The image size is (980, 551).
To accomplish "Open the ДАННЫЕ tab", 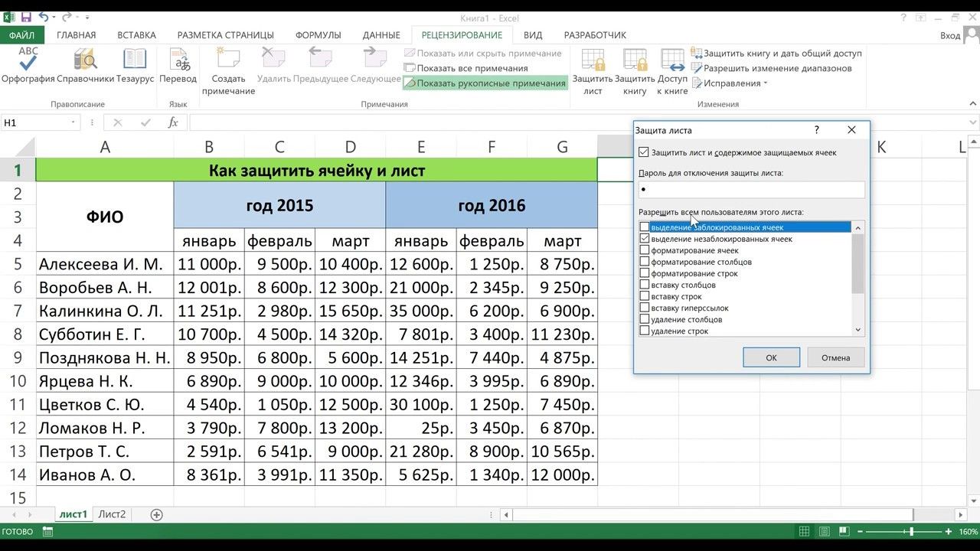I will pos(381,35).
